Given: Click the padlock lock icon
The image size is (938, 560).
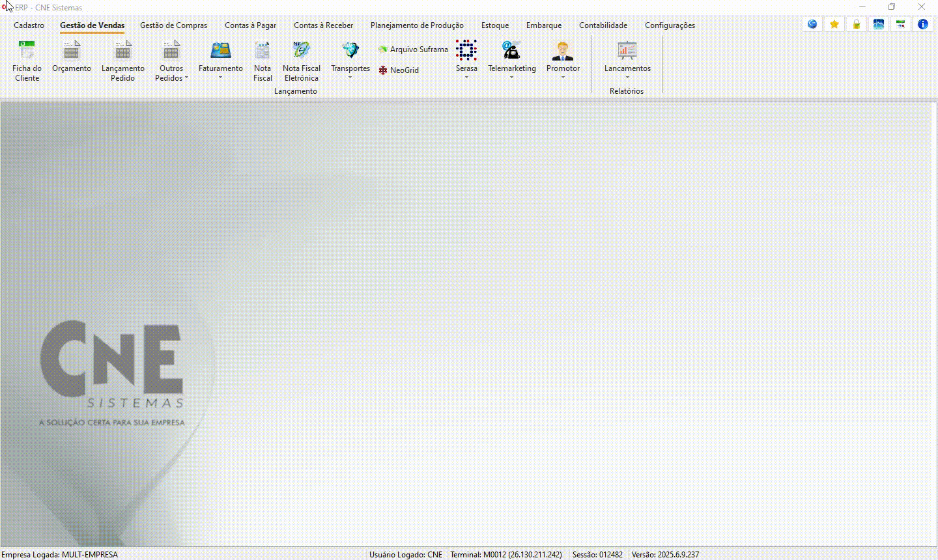Looking at the screenshot, I should point(856,25).
